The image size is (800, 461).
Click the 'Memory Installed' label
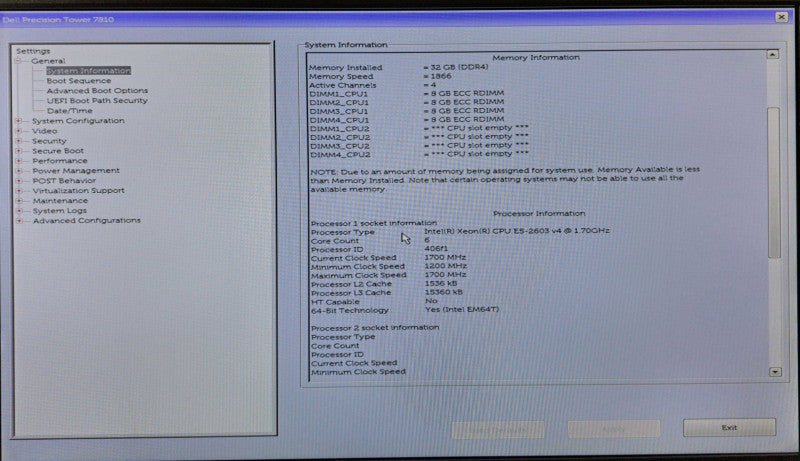345,67
